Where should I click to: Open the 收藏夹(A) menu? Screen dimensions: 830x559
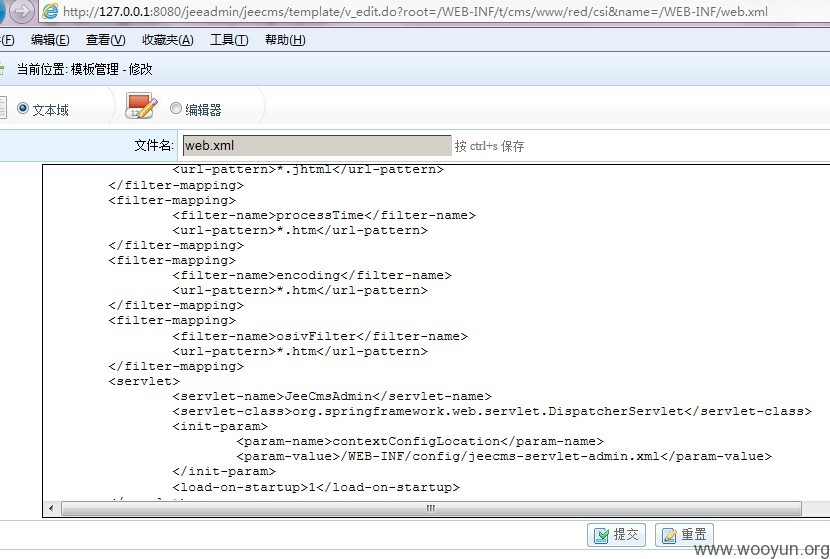pos(168,40)
